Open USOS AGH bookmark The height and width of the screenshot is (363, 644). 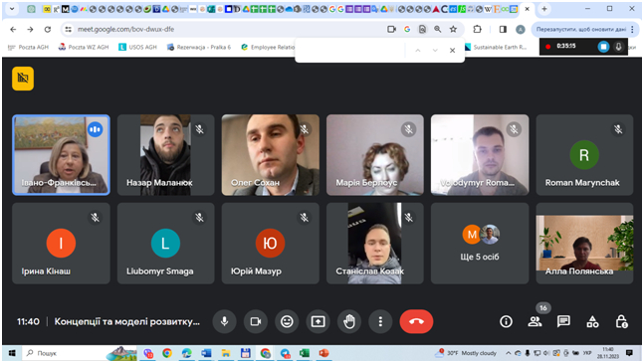click(x=138, y=47)
